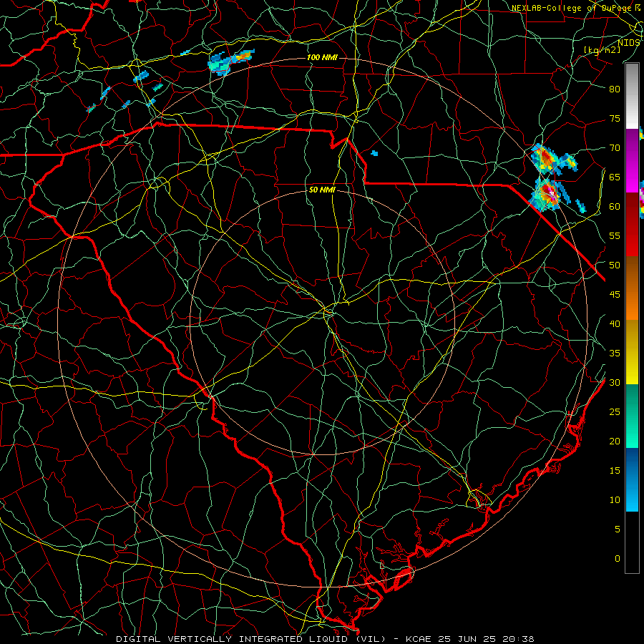Image resolution: width=644 pixels, height=644 pixels.
Task: Click the legend value 40
Action: point(615,324)
